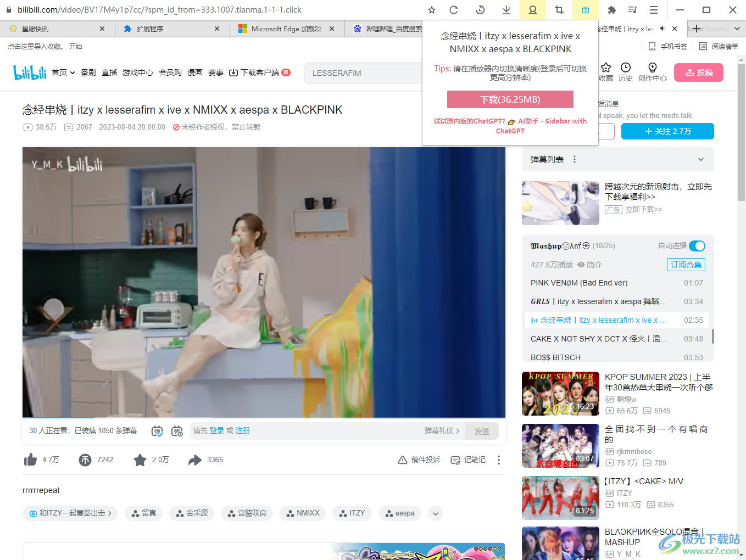Open the 弹幕列表 three-dot menu
746x560 pixels.
coord(575,159)
